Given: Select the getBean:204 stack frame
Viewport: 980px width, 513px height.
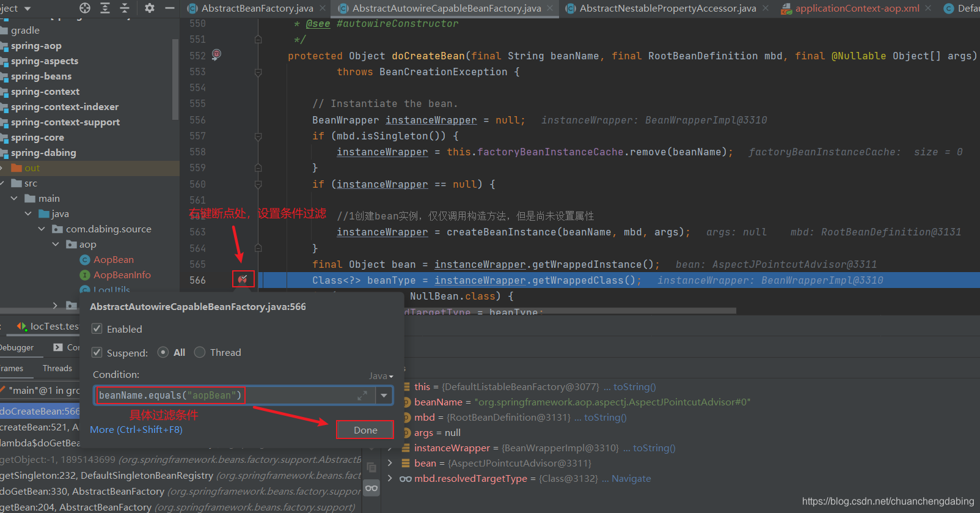Looking at the screenshot, I should click(181, 507).
